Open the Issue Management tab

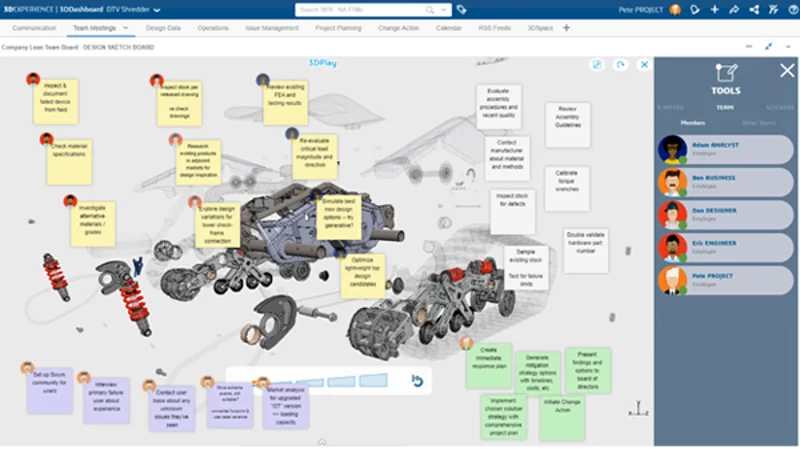272,28
